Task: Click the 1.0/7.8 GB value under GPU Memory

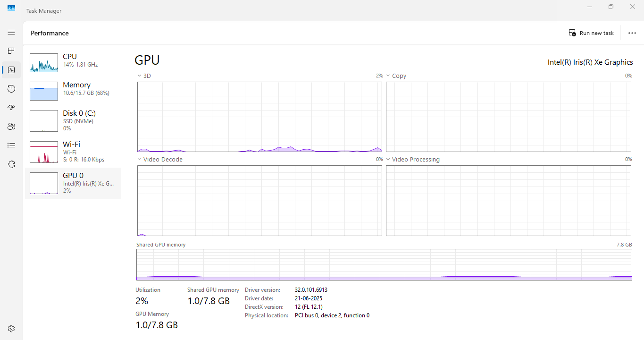Action: coord(157,325)
